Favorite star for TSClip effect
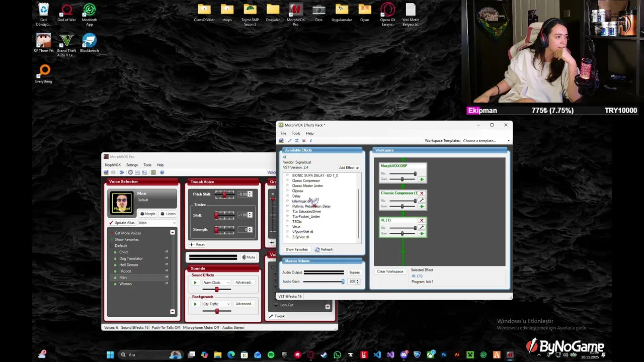This screenshot has height=362, width=644. coord(287,222)
